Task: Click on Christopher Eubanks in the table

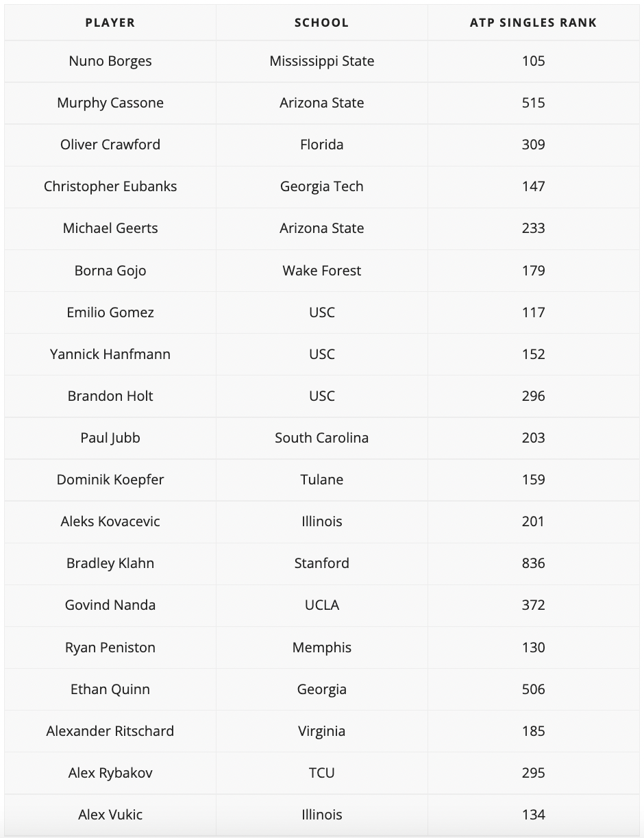Action: tap(110, 186)
